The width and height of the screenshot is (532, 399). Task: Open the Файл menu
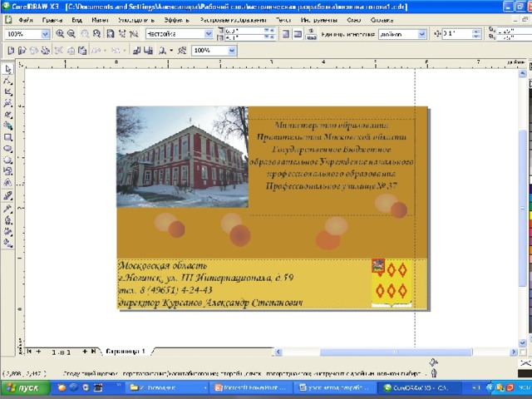[25, 18]
